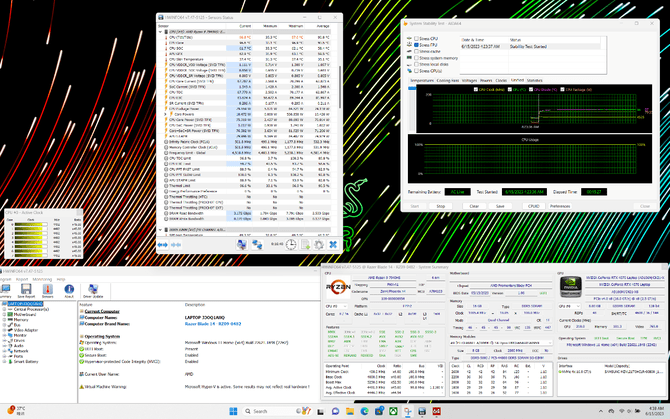Uncheck the Stress FPU checkbox
The image size is (670, 419).
click(416, 45)
